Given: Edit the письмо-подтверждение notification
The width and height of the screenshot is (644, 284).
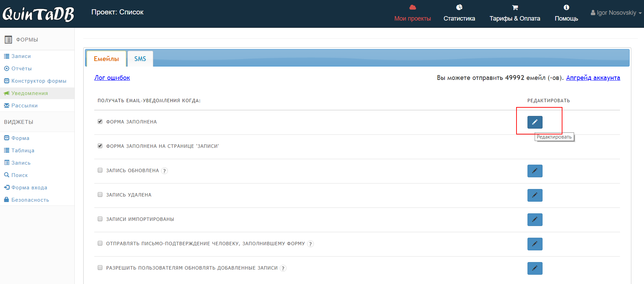Looking at the screenshot, I should pyautogui.click(x=535, y=244).
